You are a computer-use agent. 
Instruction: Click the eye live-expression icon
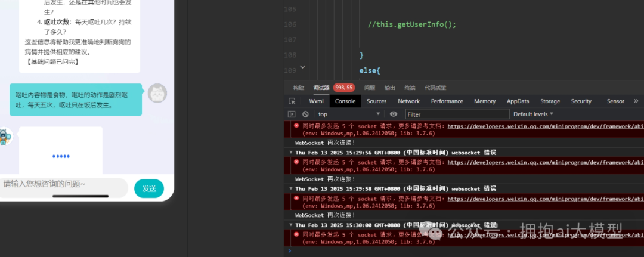[x=394, y=114]
